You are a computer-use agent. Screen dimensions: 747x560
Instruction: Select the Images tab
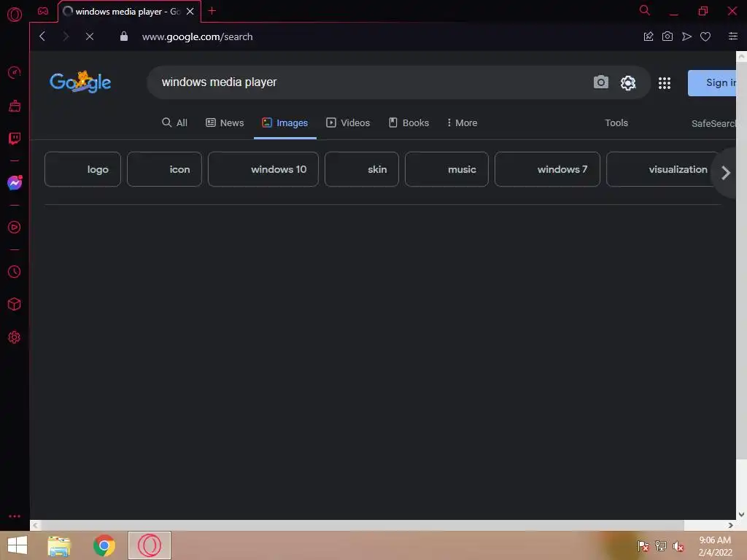click(285, 122)
